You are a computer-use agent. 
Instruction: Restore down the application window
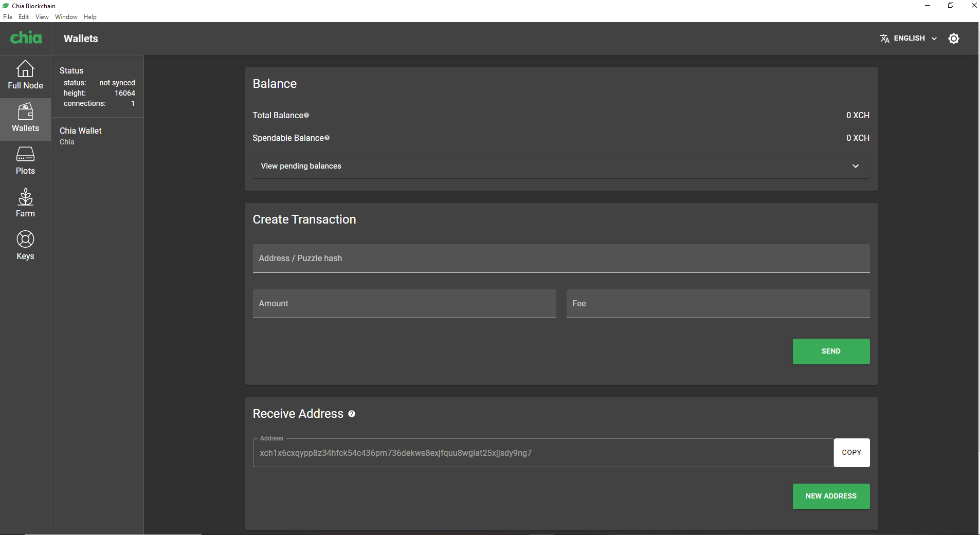pyautogui.click(x=951, y=6)
